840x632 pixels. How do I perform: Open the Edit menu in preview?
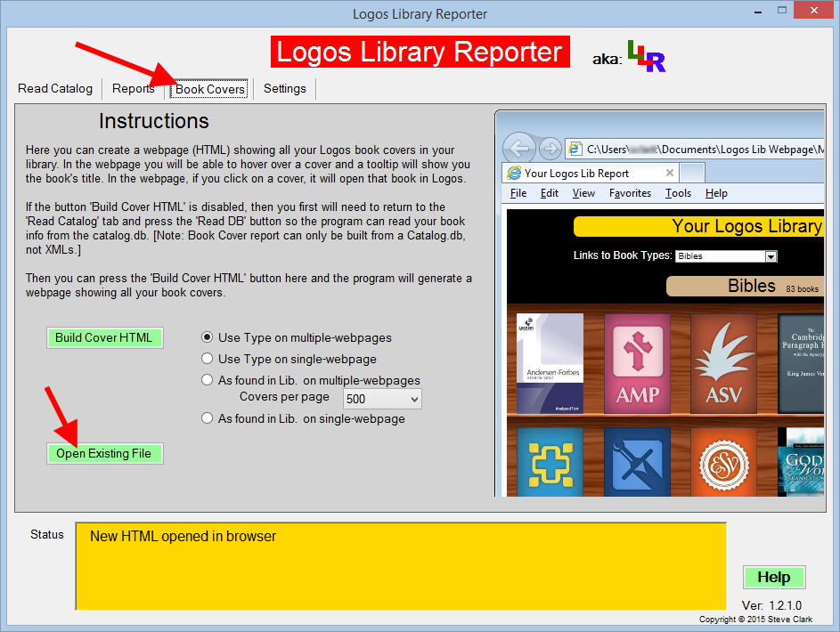pyautogui.click(x=549, y=193)
